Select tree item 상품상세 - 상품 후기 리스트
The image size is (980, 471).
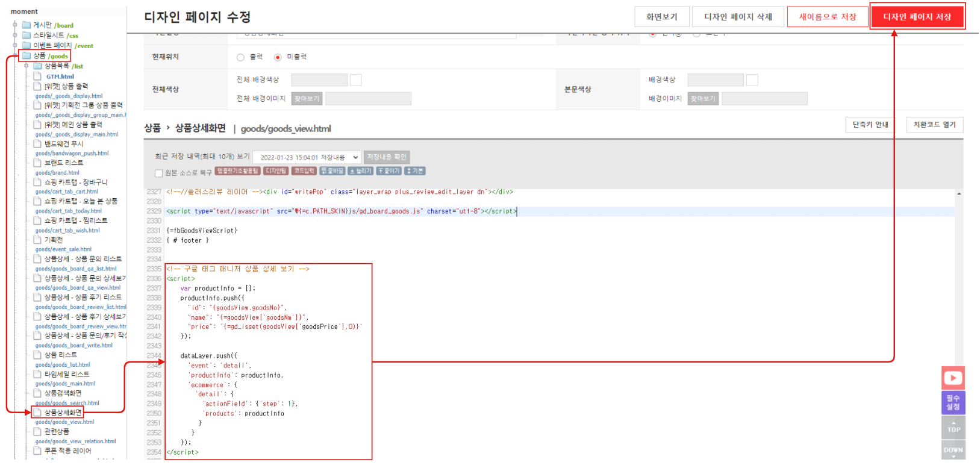(x=83, y=297)
